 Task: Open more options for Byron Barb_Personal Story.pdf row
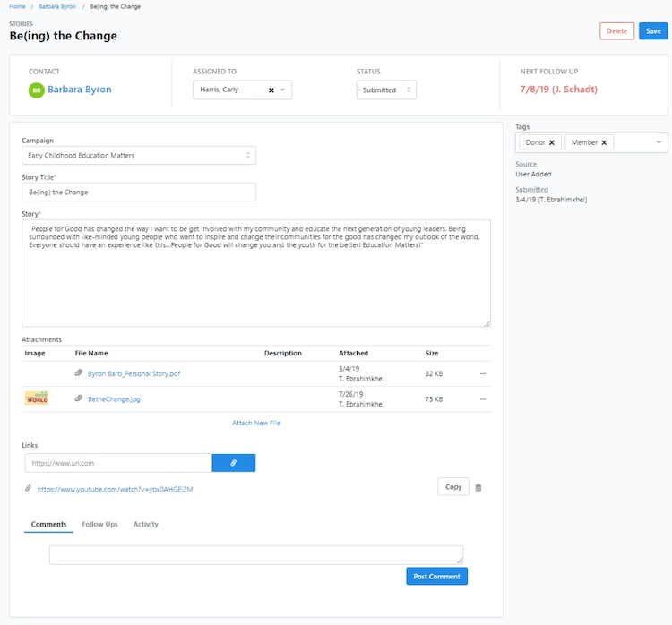click(483, 374)
